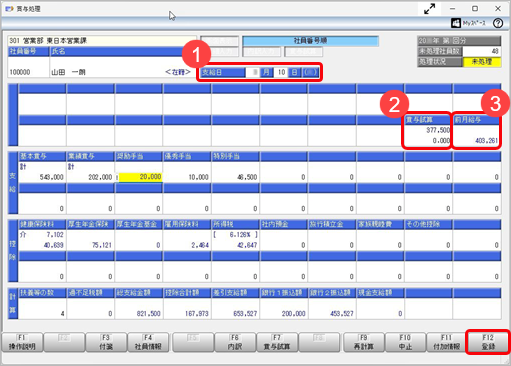The height and width of the screenshot is (366, 511).
Task: Click 健康保険料 value 40,639
Action: coord(53,245)
